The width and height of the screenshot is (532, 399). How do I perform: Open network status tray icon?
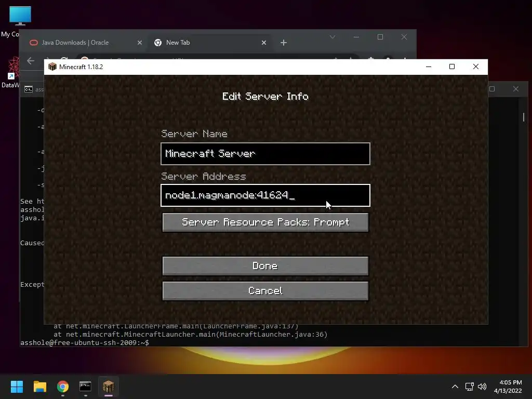click(469, 387)
